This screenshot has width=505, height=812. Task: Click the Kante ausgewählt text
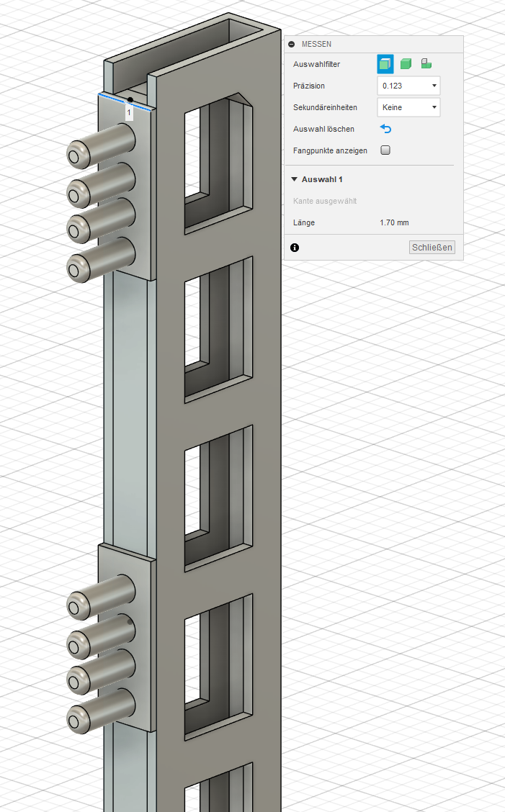click(325, 201)
